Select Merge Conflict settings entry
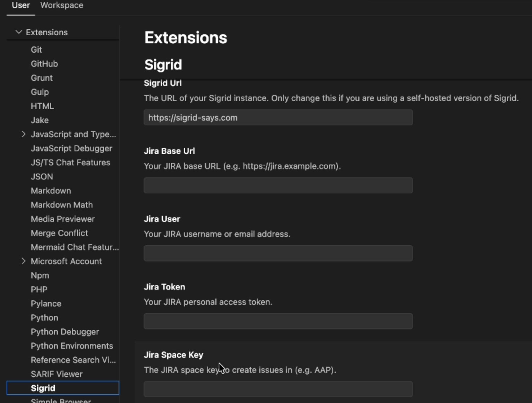This screenshot has height=403, width=532. 59,233
